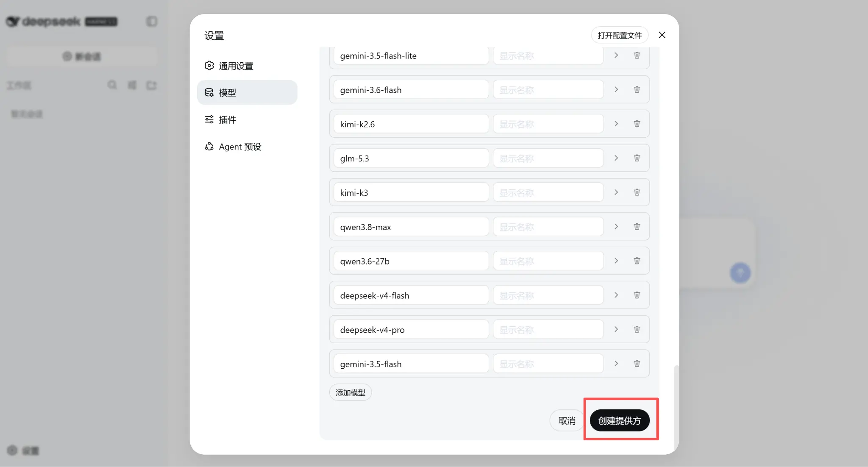The height and width of the screenshot is (467, 868).
Task: Click display name field for qwen3.6-27b
Action: point(548,261)
